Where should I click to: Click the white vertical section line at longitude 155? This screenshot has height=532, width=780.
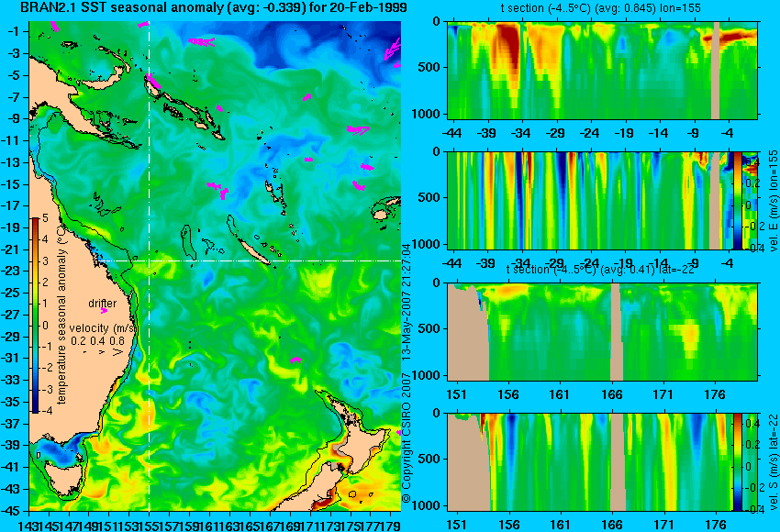(150, 266)
